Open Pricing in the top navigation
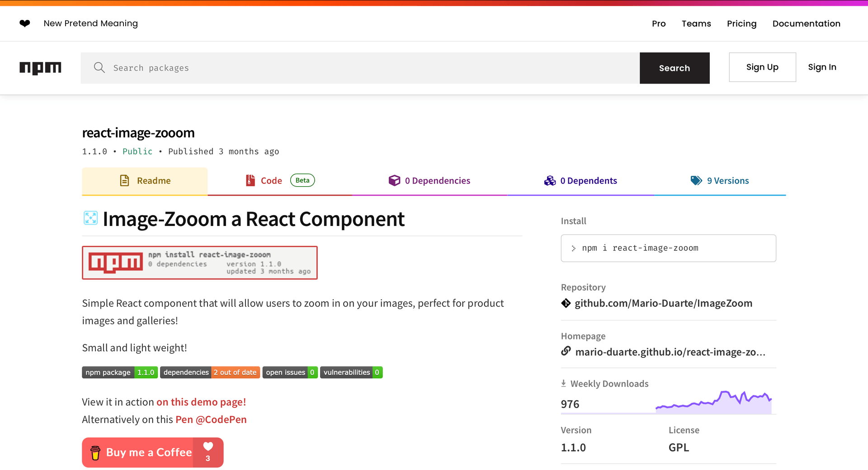 (x=741, y=23)
